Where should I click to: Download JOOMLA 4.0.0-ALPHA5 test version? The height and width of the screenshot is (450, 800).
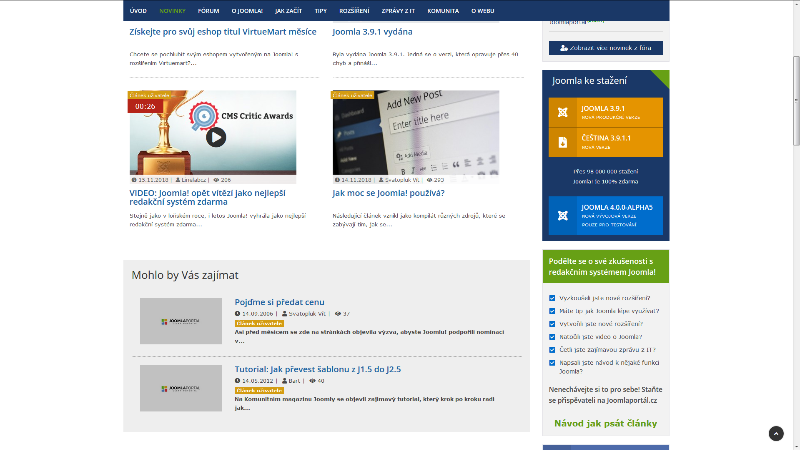606,215
